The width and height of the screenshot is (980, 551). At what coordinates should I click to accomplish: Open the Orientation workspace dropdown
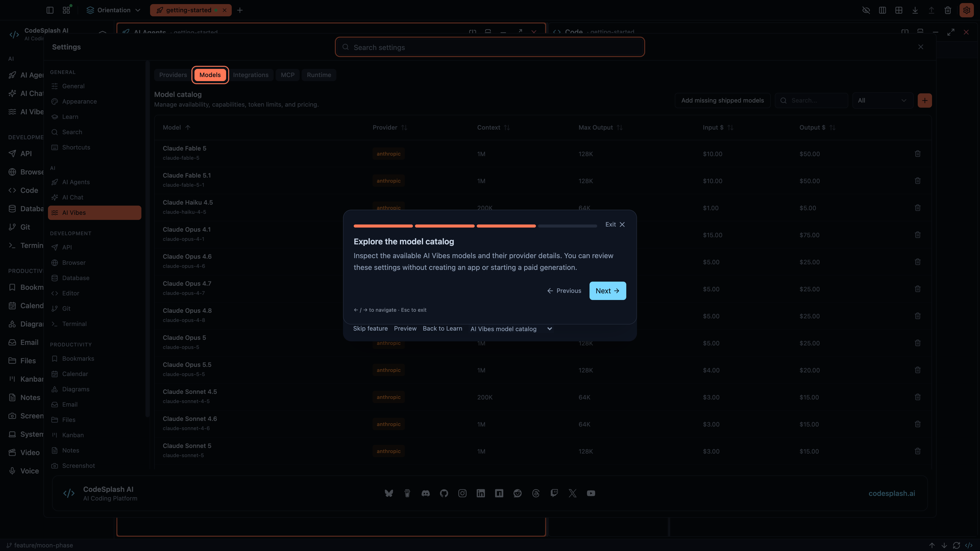coord(113,10)
